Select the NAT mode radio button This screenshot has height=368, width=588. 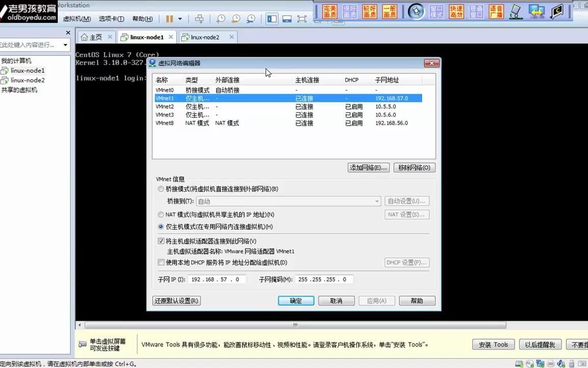click(161, 215)
